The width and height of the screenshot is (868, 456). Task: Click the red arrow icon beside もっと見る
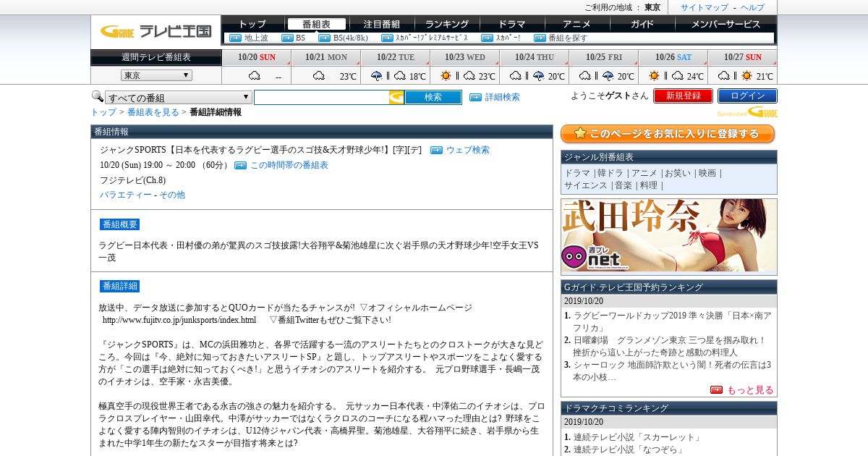click(x=716, y=389)
